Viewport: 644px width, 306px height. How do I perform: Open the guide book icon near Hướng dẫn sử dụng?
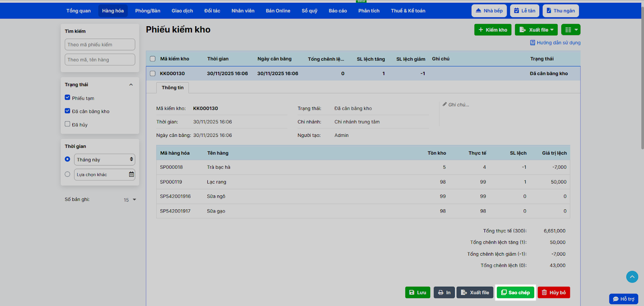pyautogui.click(x=533, y=43)
